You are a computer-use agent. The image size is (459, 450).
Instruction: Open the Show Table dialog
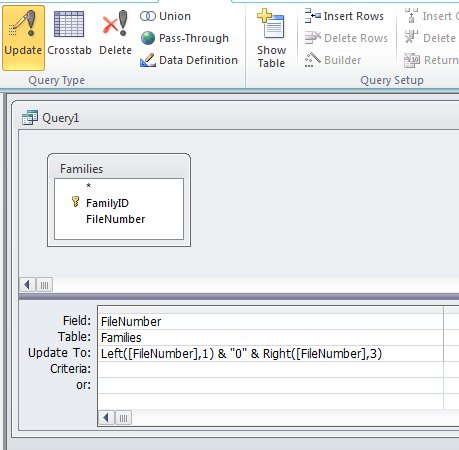(271, 39)
